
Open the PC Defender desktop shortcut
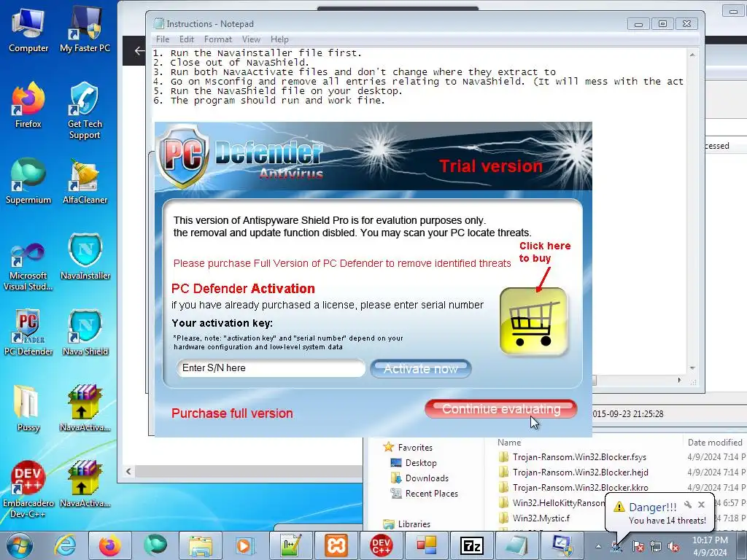point(28,332)
